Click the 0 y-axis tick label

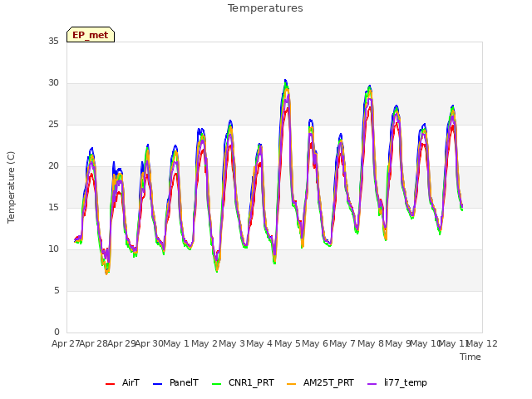click(x=57, y=332)
